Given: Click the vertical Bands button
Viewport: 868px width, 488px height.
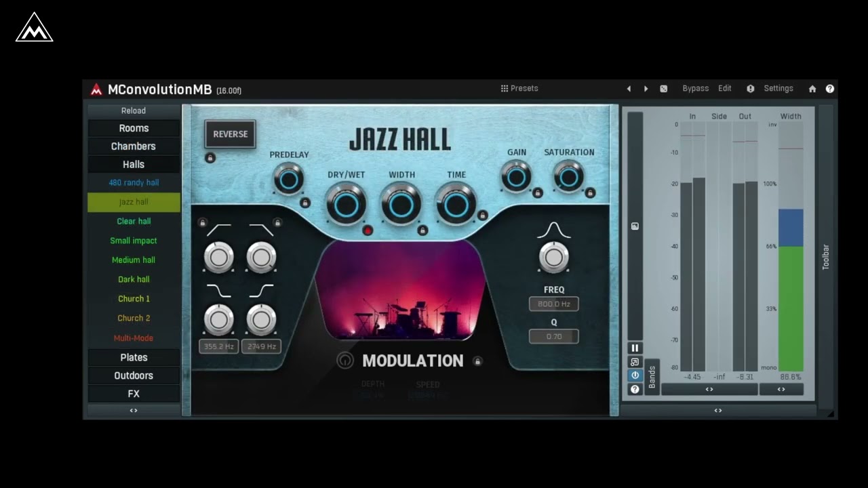Looking at the screenshot, I should click(x=652, y=377).
